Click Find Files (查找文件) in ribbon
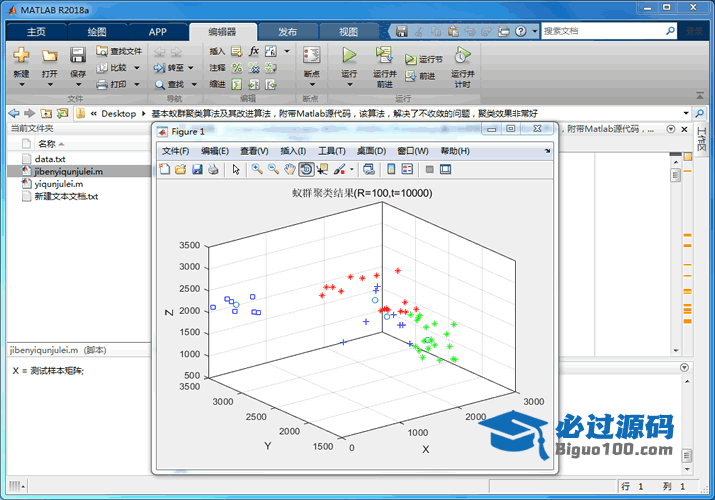 (119, 51)
